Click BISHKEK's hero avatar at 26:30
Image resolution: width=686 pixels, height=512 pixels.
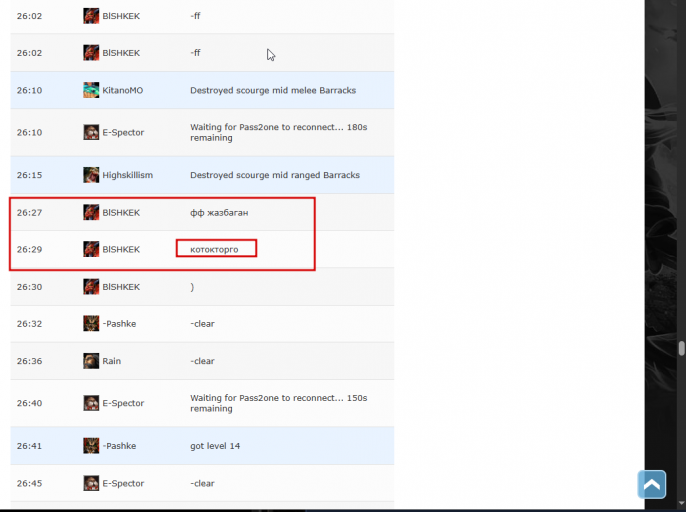(x=91, y=287)
